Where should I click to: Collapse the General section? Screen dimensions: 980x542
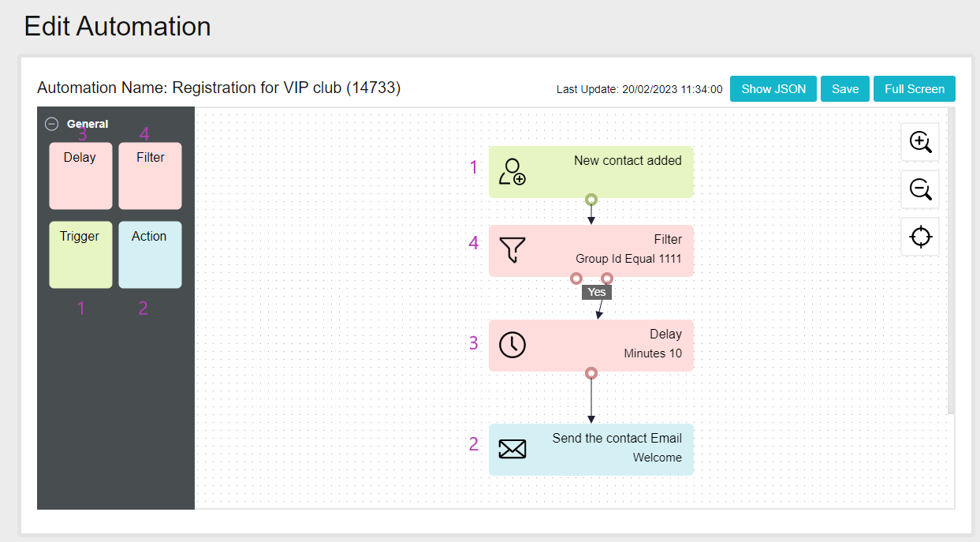coord(52,124)
